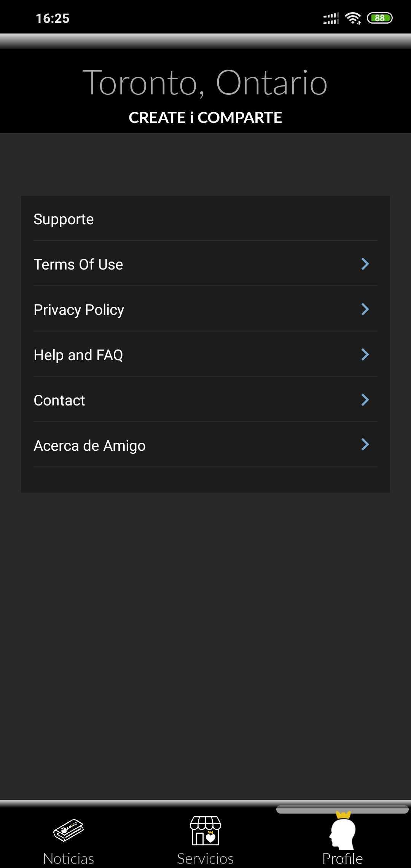This screenshot has height=868, width=411.
Task: Tap the cellular signal bars icon
Action: pyautogui.click(x=331, y=18)
